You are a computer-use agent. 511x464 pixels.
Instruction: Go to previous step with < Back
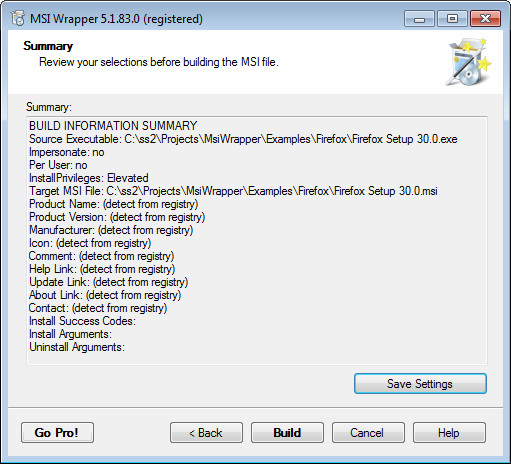[206, 433]
